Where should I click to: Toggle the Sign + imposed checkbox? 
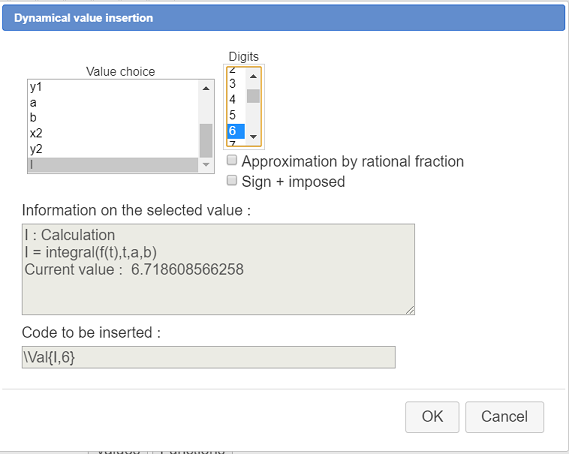[x=232, y=180]
